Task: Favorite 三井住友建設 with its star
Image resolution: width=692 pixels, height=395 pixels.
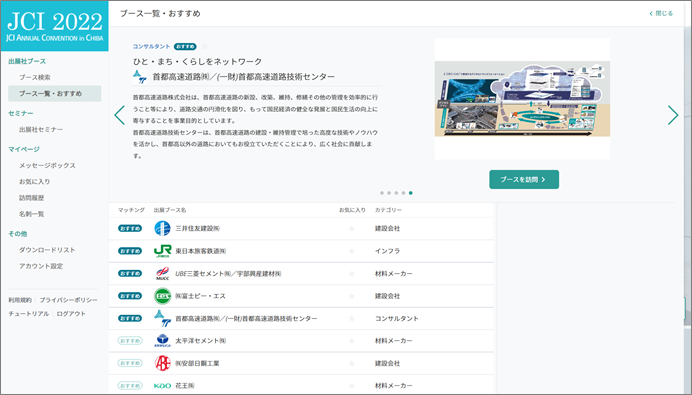Action: pos(352,229)
